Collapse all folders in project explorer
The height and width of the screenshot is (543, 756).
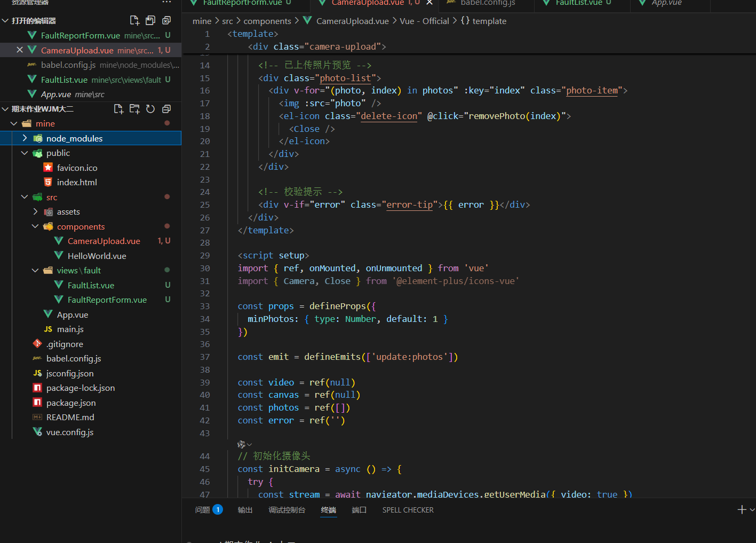pos(166,109)
